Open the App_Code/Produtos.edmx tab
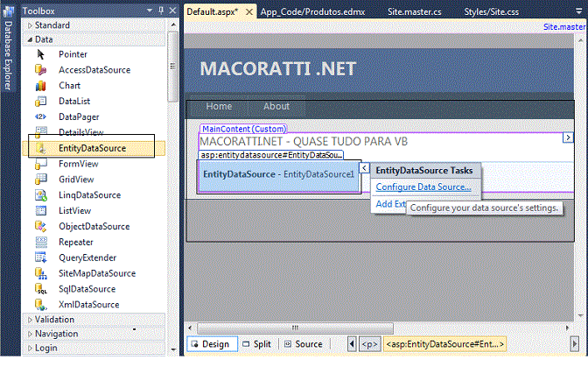588x374 pixels. coord(312,12)
